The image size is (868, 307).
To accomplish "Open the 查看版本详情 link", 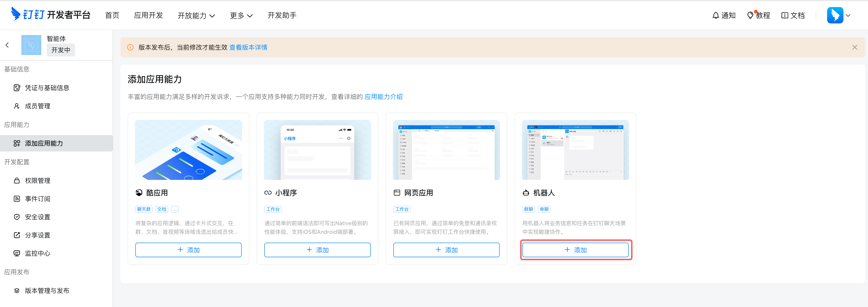I will tap(248, 47).
